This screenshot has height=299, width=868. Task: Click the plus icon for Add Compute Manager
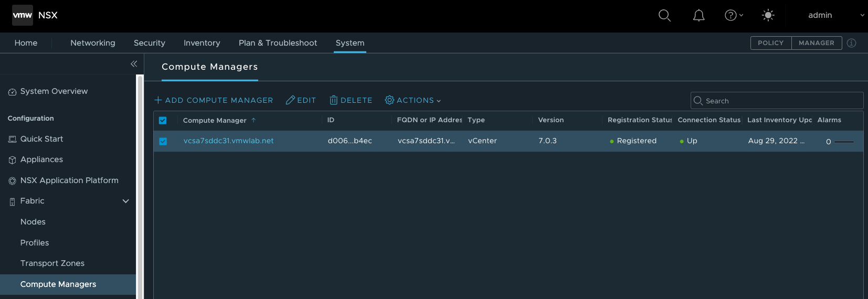(x=158, y=100)
